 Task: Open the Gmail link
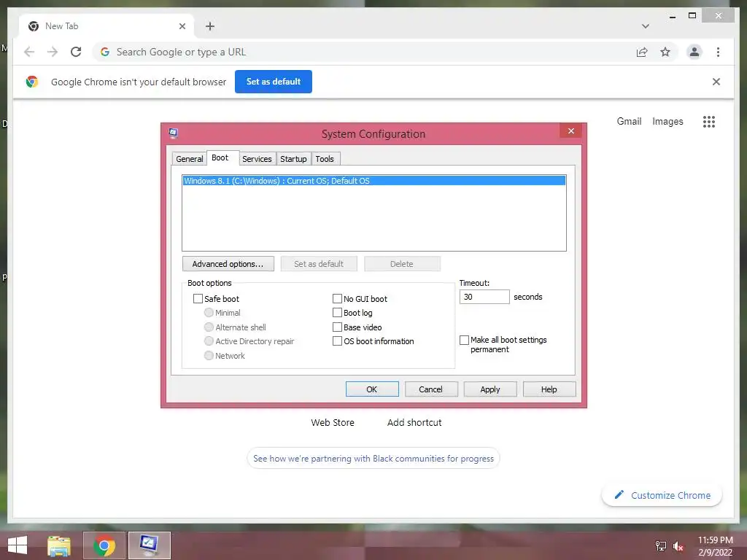pos(630,122)
